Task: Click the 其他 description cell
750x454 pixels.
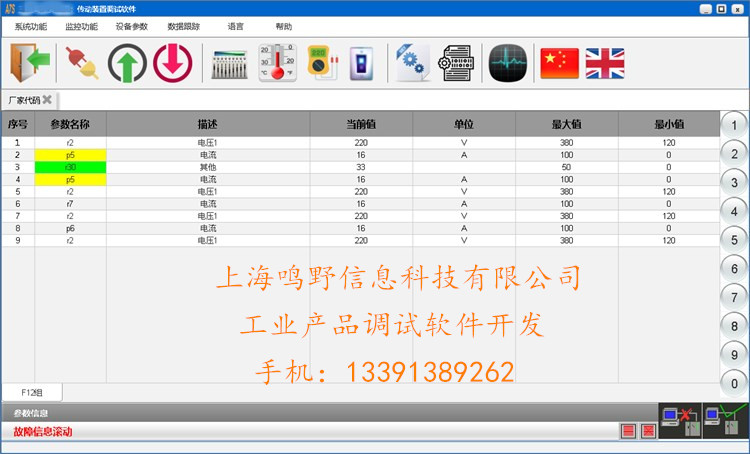Action: point(208,167)
